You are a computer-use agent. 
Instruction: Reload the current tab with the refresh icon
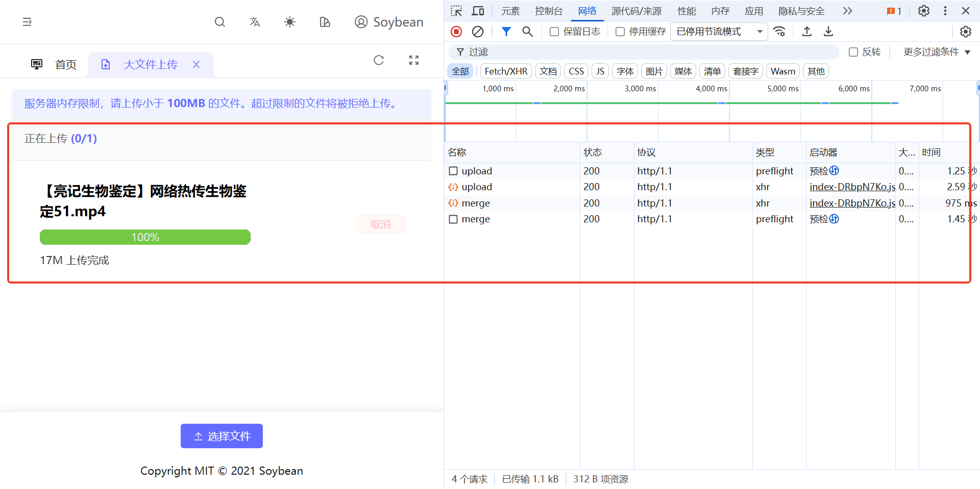point(378,60)
